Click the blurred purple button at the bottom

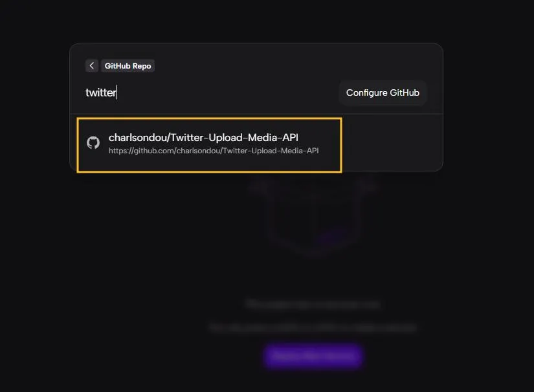[x=313, y=355]
